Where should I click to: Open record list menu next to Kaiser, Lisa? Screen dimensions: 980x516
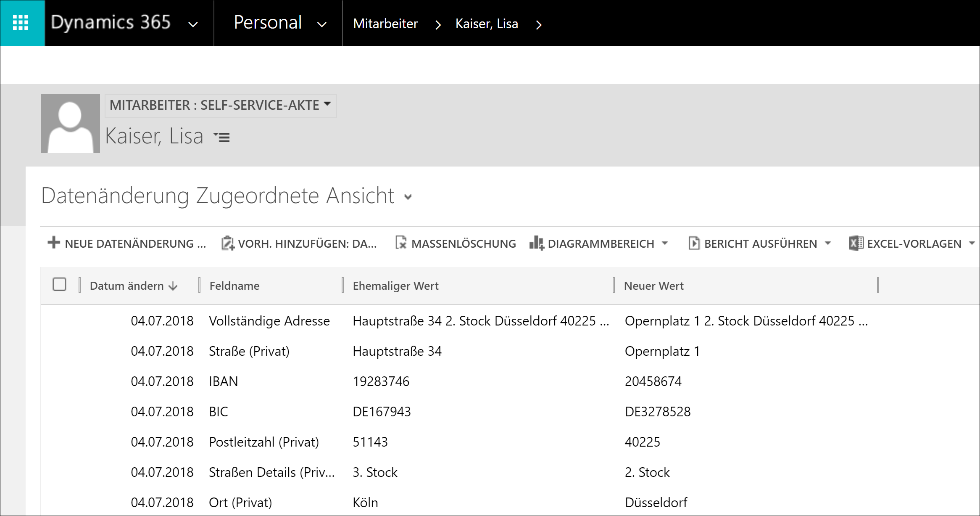point(221,137)
